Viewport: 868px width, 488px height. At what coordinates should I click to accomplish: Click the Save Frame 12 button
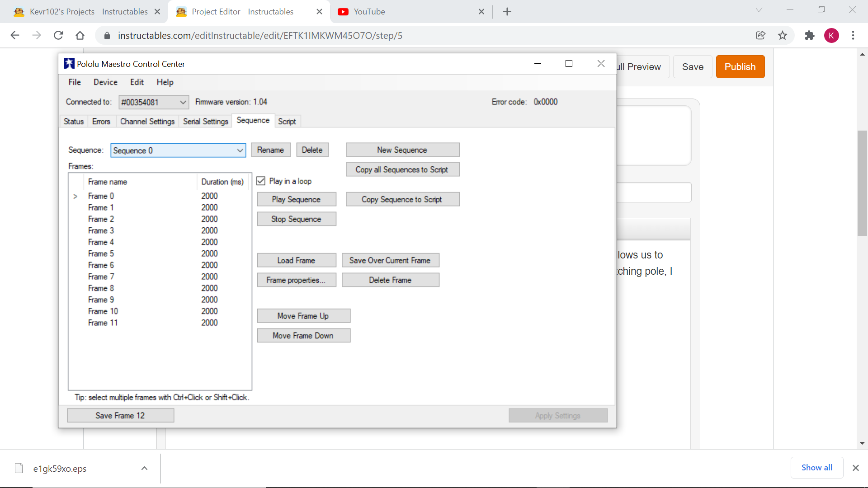(120, 415)
